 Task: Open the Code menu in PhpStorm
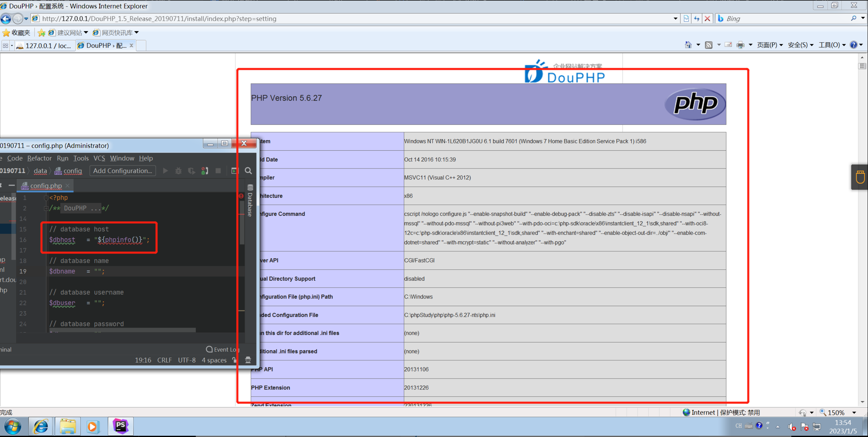[15, 158]
